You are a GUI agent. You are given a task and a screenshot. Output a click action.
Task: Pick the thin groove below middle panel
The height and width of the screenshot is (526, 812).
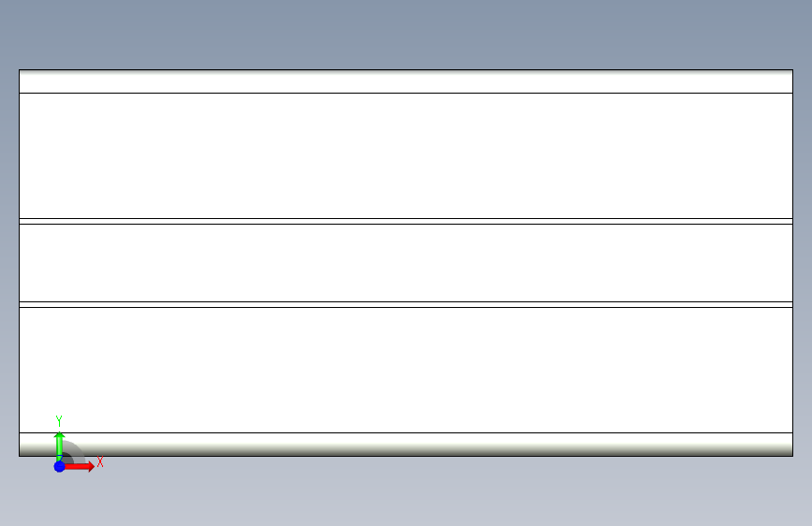(406, 305)
